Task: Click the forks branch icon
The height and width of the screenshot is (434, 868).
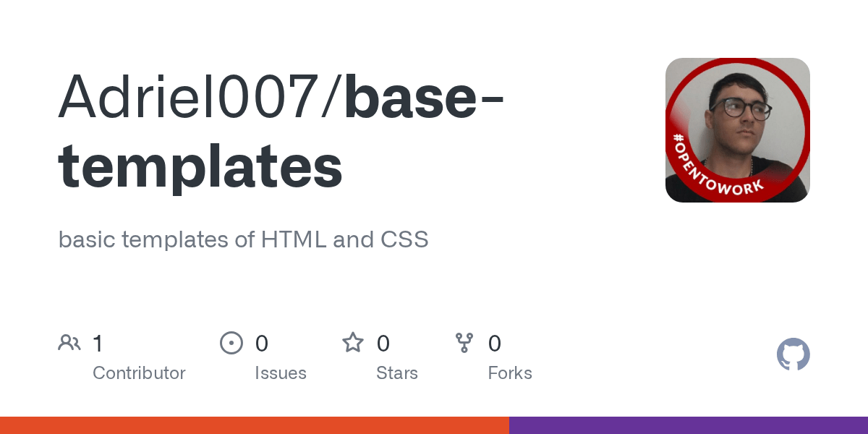Action: (x=464, y=343)
